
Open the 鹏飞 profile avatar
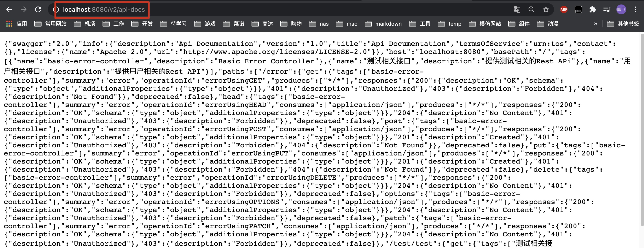[621, 9]
